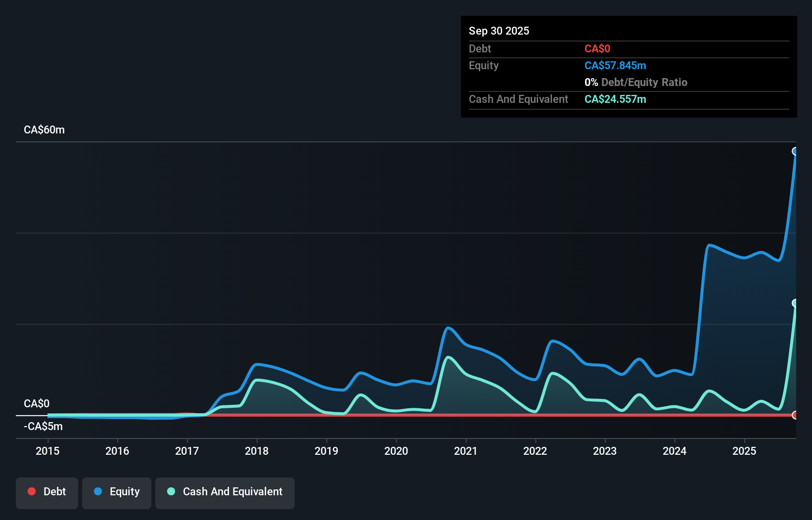This screenshot has width=812, height=520.
Task: Toggle the Cash And Equivalent series visibility
Action: [x=225, y=492]
